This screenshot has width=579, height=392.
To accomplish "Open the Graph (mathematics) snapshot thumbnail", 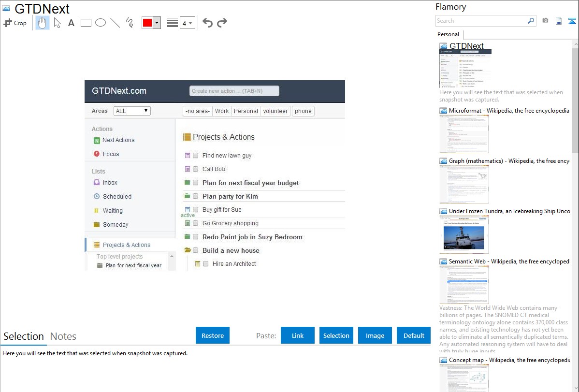I will 464,184.
